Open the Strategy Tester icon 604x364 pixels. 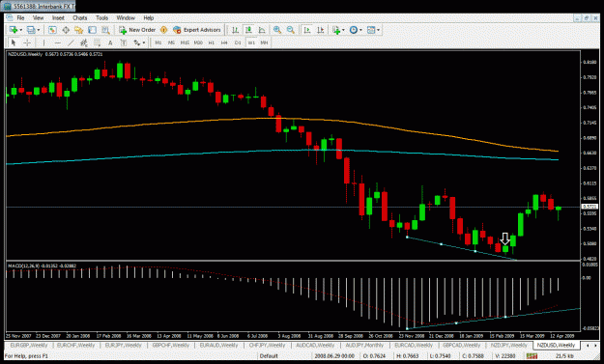click(x=105, y=30)
